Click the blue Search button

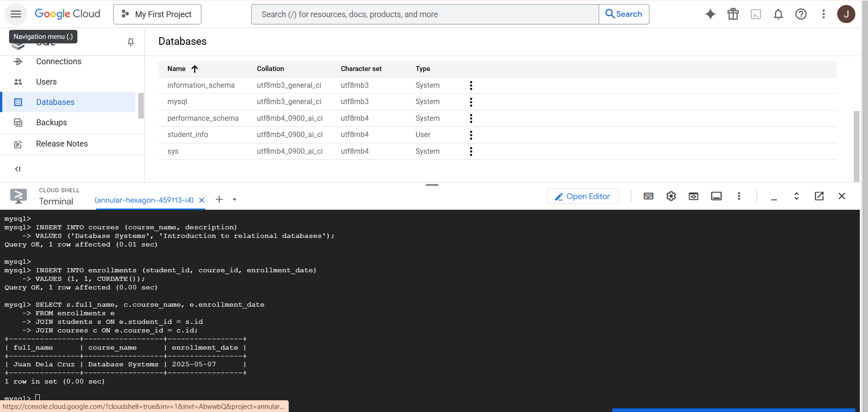coord(624,14)
